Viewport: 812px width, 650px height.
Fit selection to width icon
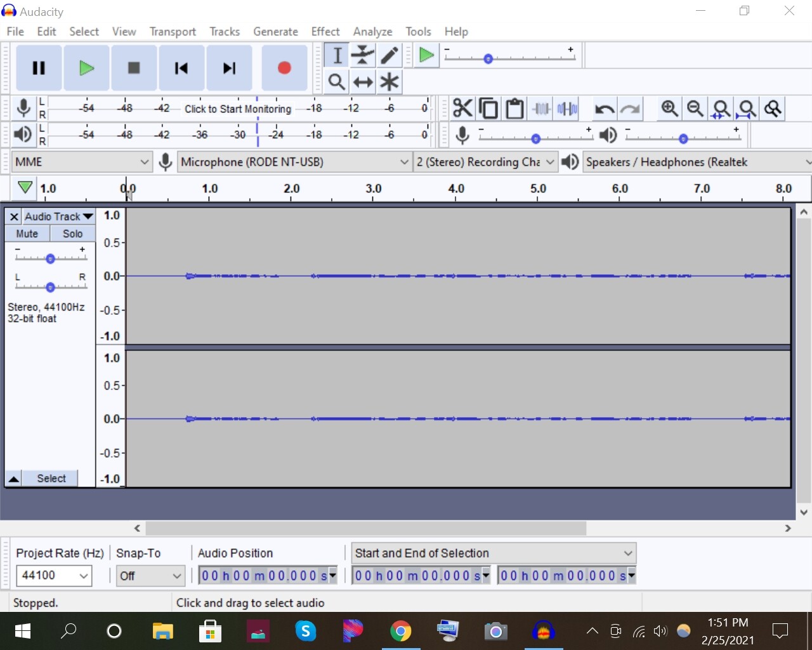tap(721, 109)
